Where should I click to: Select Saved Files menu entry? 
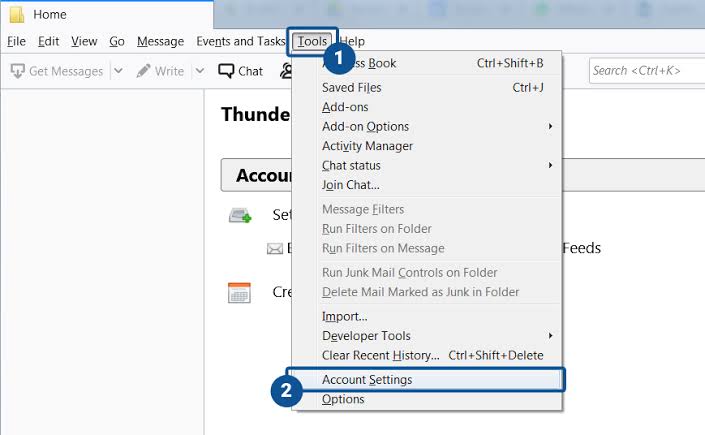click(427, 87)
